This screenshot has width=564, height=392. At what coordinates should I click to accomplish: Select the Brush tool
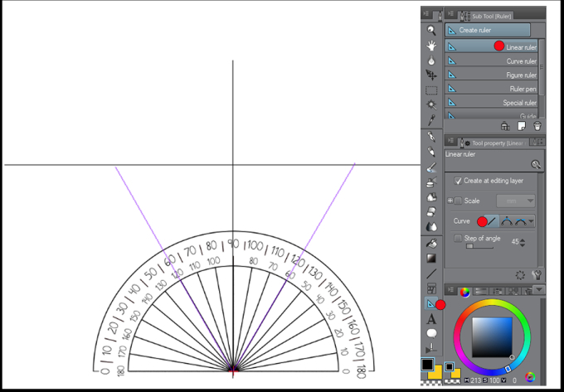(x=431, y=167)
